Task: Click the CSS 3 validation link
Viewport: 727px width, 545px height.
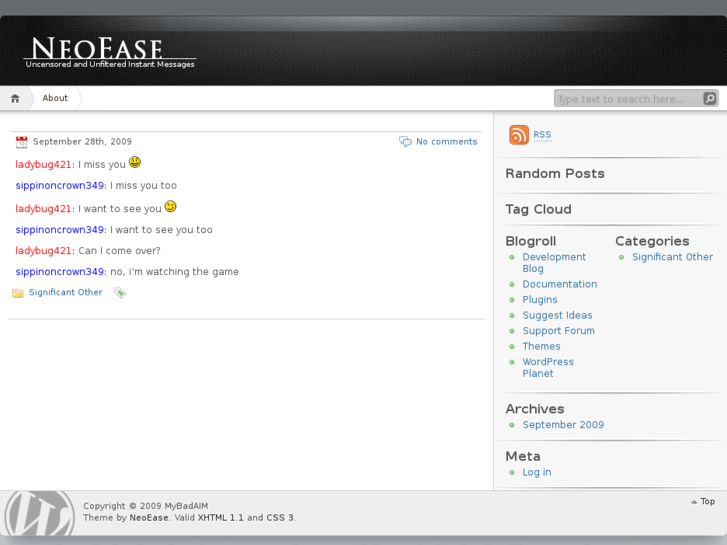Action: [280, 518]
